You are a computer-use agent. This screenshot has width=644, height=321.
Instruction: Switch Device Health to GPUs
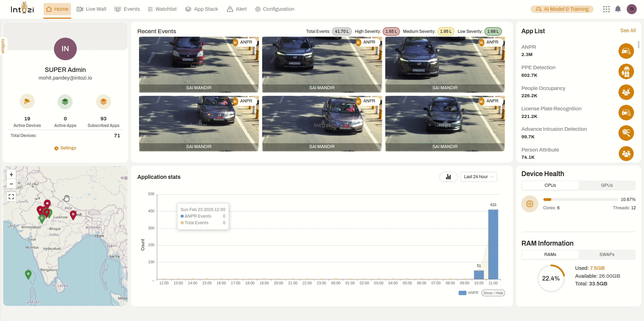tap(607, 185)
